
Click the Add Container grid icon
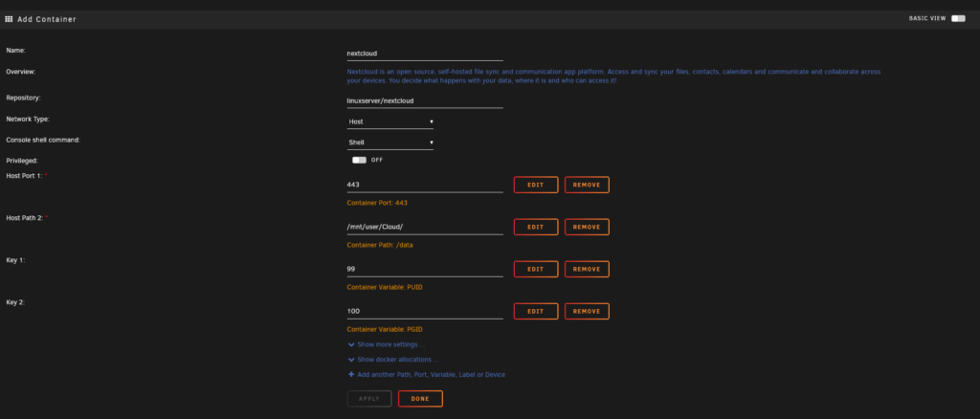(9, 19)
